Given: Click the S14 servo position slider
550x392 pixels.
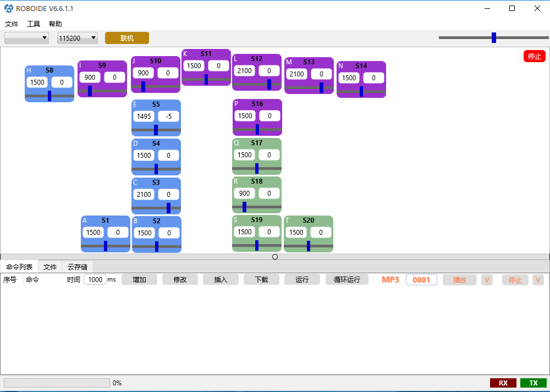Looking at the screenshot, I should (x=361, y=91).
